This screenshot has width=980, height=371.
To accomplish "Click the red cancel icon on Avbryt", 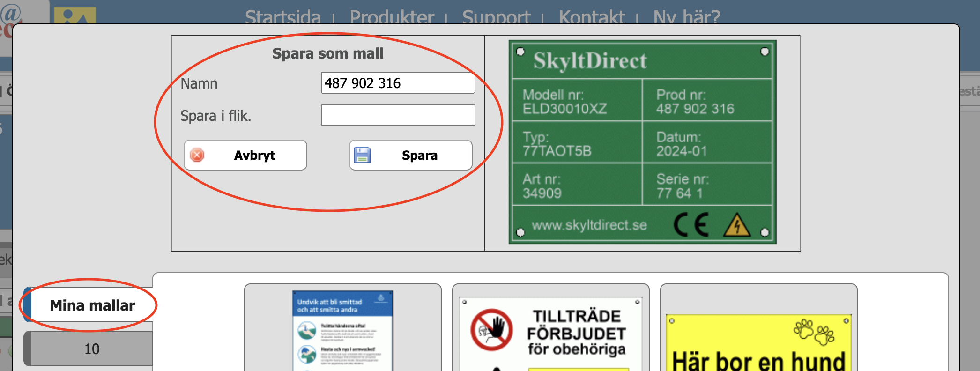I will (x=197, y=155).
